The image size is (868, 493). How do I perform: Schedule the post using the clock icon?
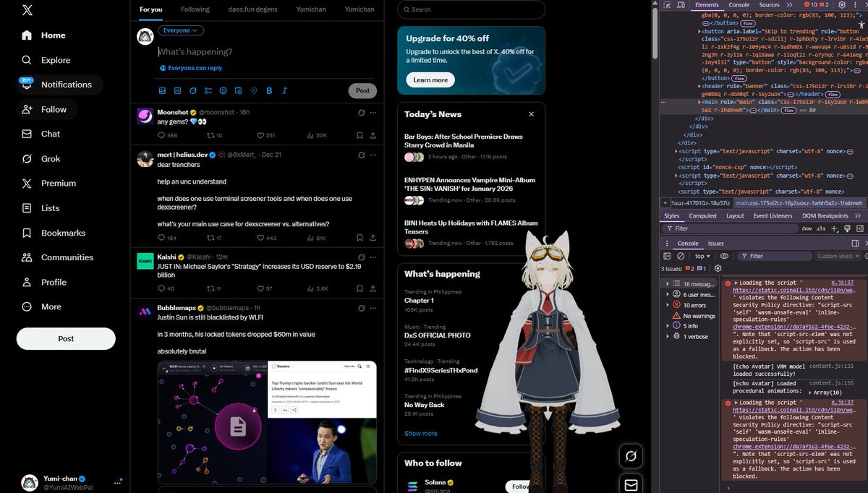tap(239, 91)
